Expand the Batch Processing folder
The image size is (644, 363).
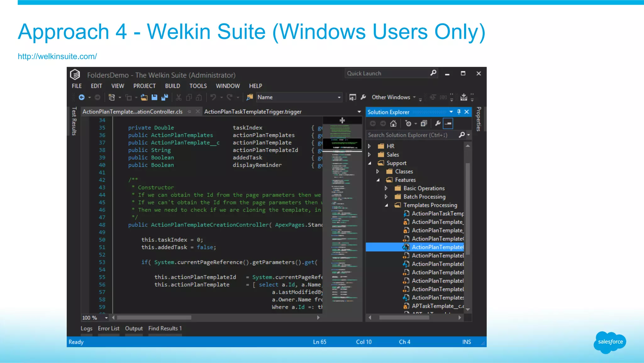(386, 197)
